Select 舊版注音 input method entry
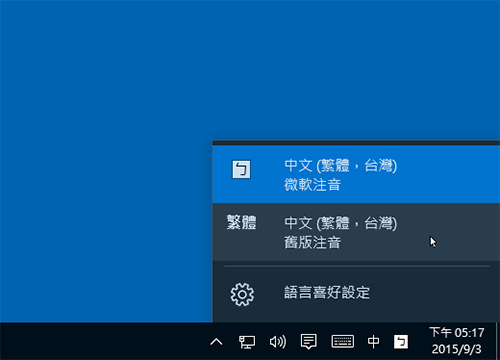 pos(356,232)
